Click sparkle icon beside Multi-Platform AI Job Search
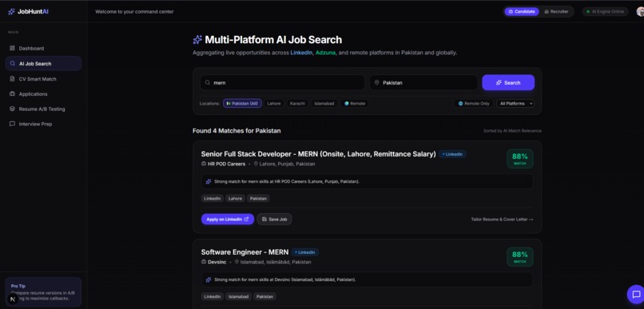644x309 pixels. point(197,40)
